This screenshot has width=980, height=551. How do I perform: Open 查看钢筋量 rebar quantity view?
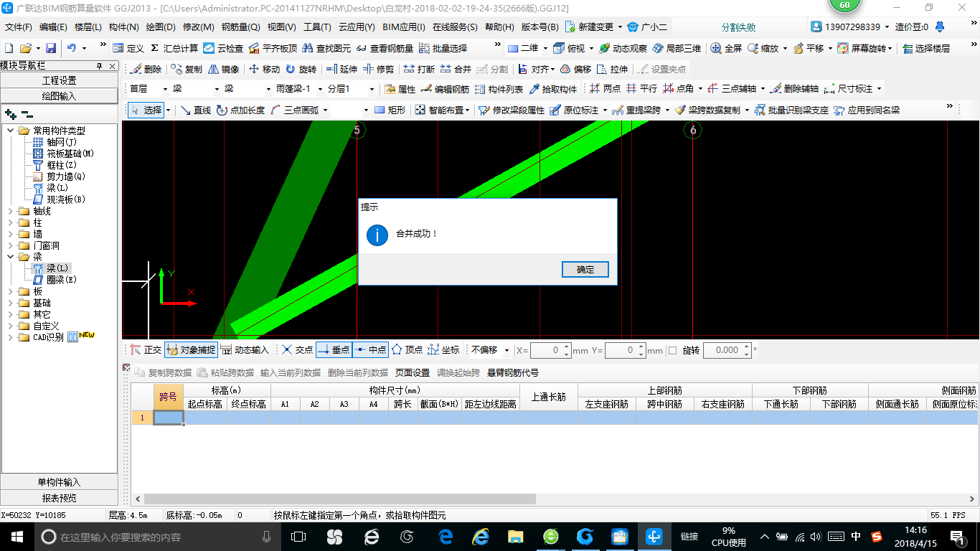385,48
